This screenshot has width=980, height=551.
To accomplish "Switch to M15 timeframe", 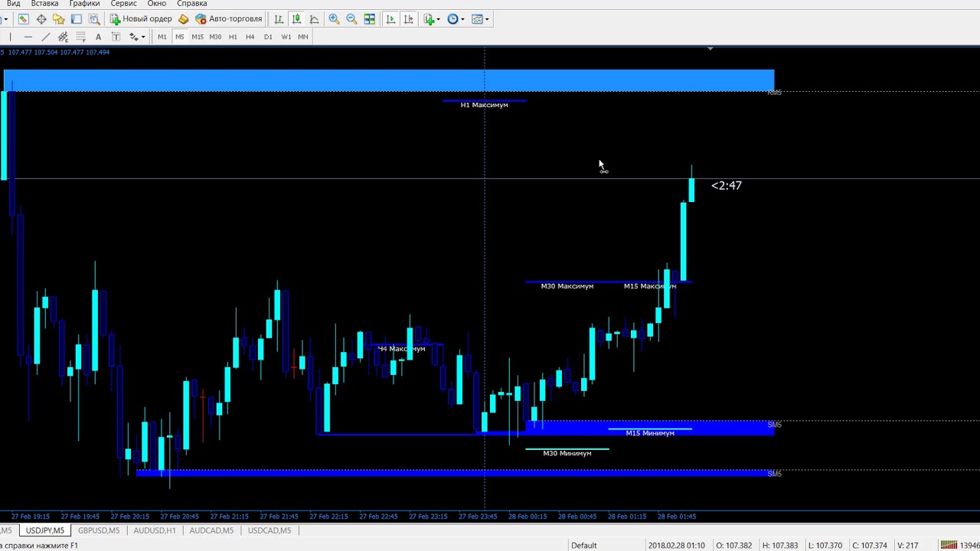I will pyautogui.click(x=198, y=37).
